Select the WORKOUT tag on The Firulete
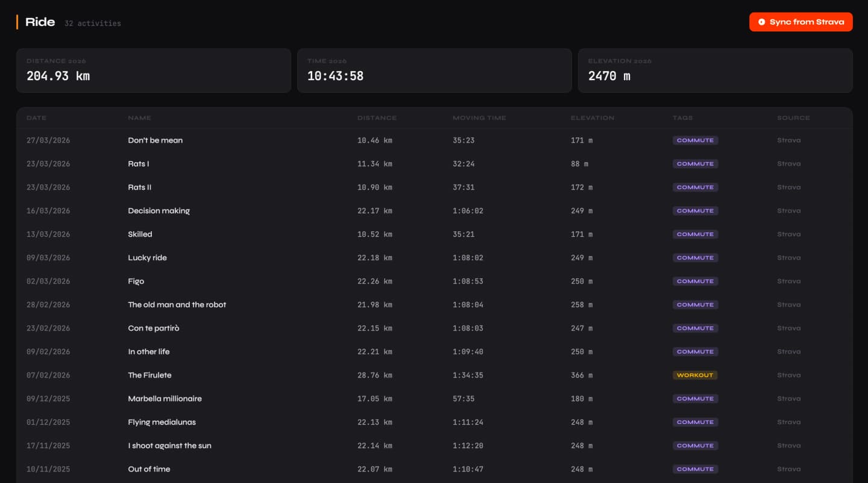868x483 pixels. coord(695,375)
